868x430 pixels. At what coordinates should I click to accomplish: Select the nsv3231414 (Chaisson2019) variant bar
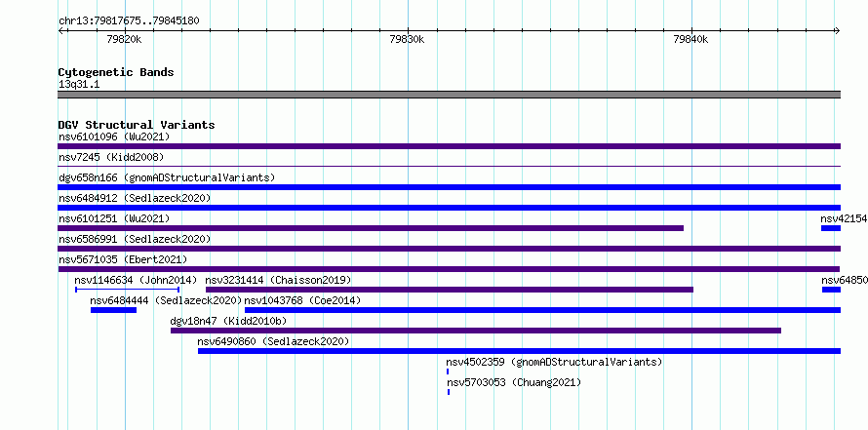tap(450, 290)
